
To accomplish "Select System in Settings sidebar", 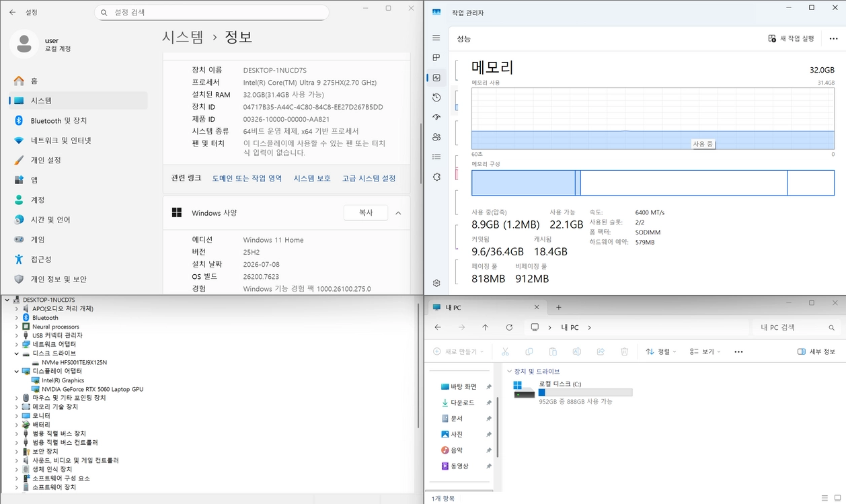I will 78,100.
